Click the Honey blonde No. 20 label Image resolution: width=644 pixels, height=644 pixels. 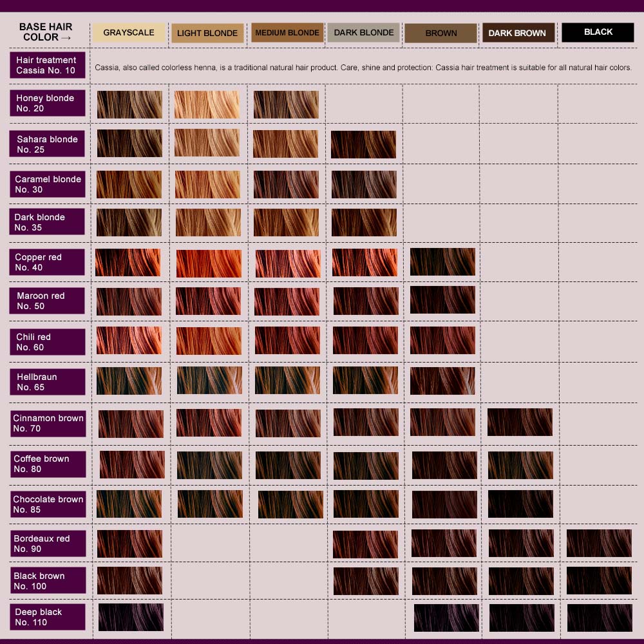click(x=48, y=103)
